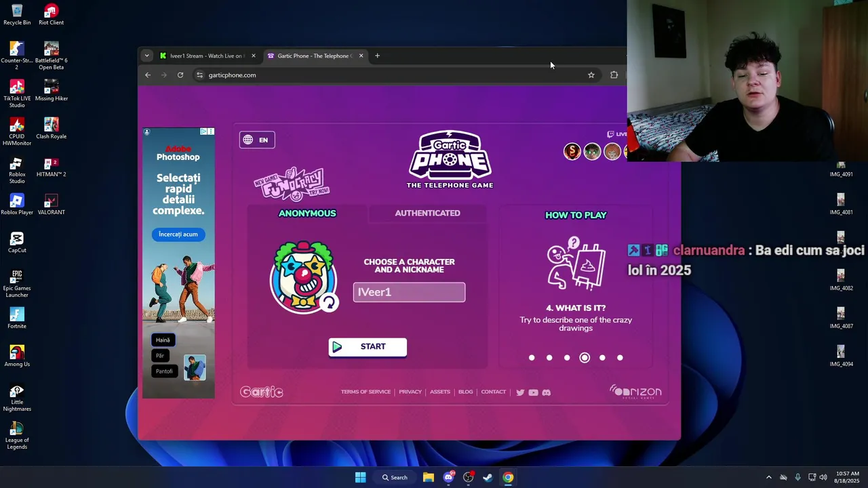Select Counter-Strike 2 desktop icon
This screenshot has width=868, height=488.
[x=17, y=56]
